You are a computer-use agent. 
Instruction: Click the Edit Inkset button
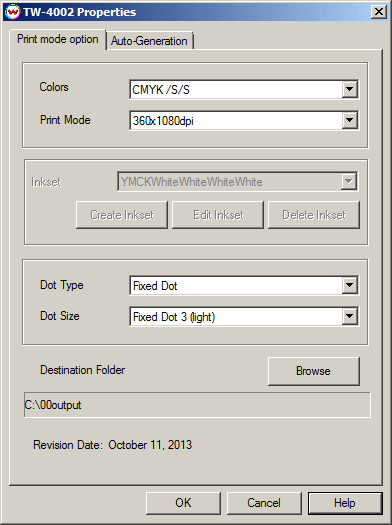218,215
